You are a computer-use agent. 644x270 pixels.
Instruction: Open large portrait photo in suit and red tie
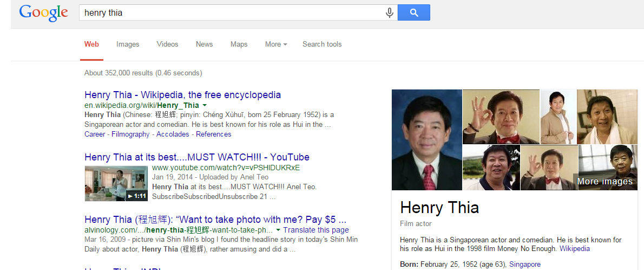(x=427, y=139)
